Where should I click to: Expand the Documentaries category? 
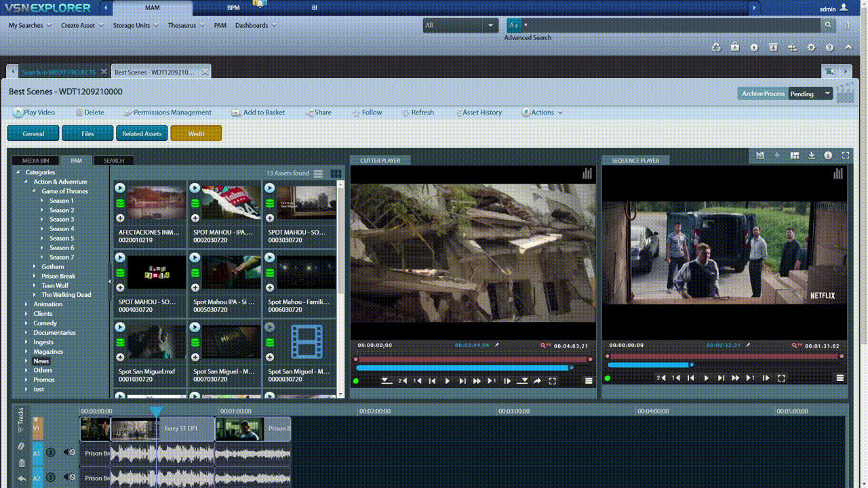(x=26, y=333)
